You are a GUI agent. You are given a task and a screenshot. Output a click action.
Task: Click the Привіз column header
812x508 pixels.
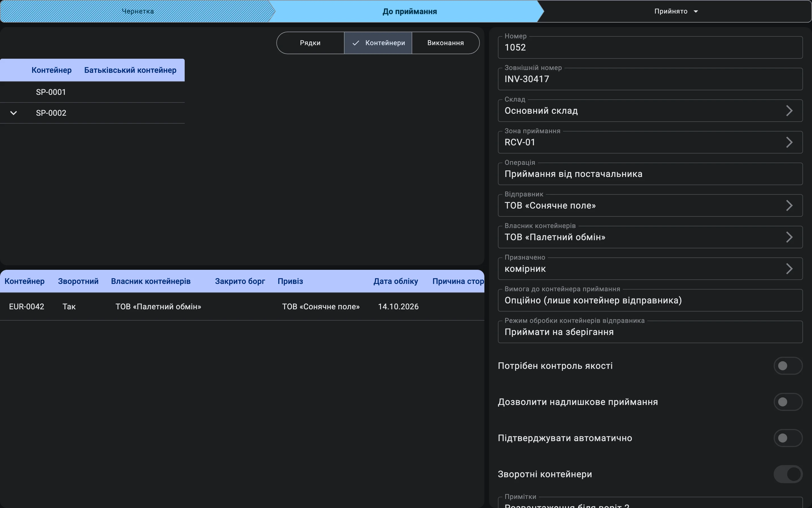(290, 281)
